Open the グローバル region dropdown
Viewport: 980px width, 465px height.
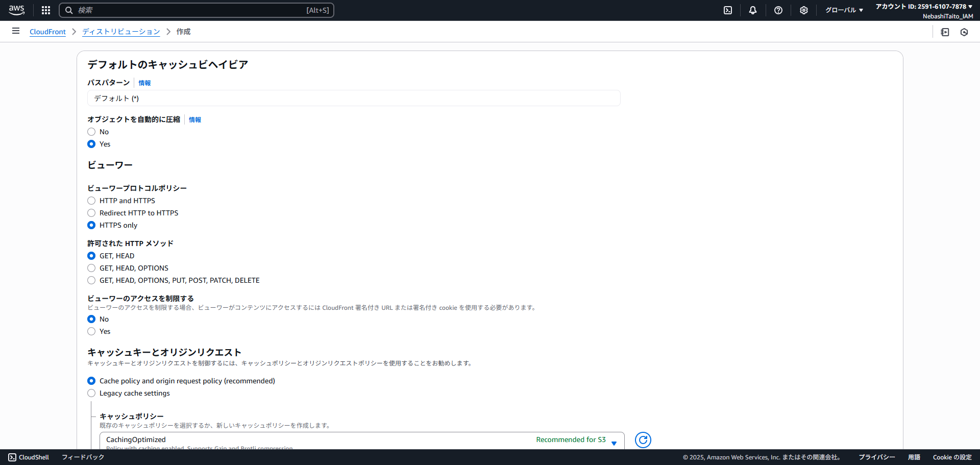[x=844, y=10]
